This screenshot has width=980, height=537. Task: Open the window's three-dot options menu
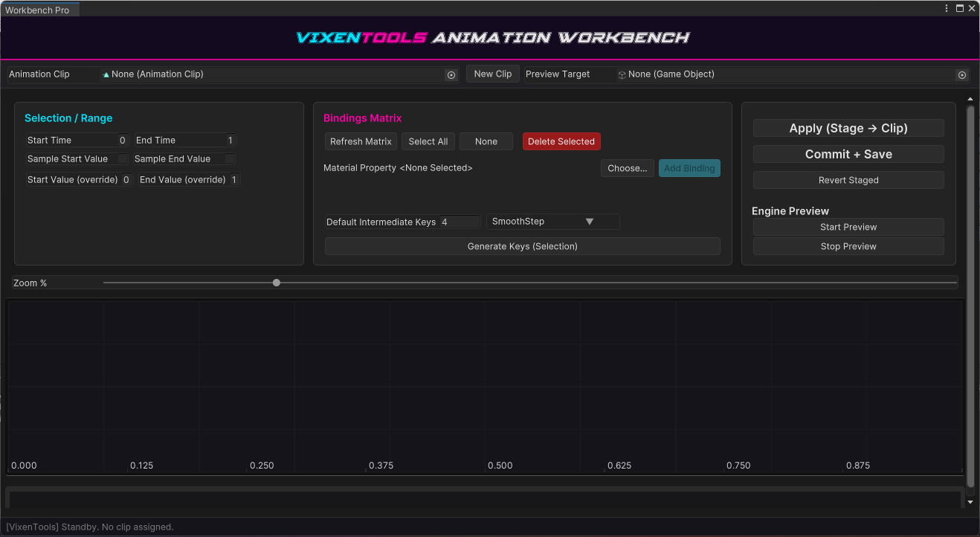[947, 9]
